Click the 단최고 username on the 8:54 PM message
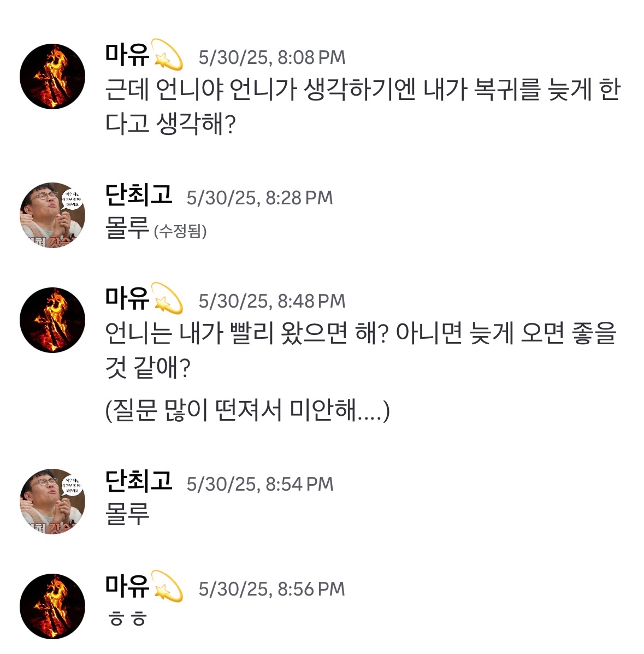 [139, 482]
